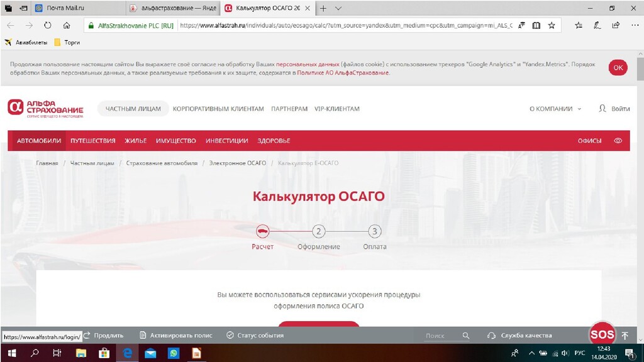Click step 3 Оплата circle
Screen dimensions: 644x362
point(375,231)
